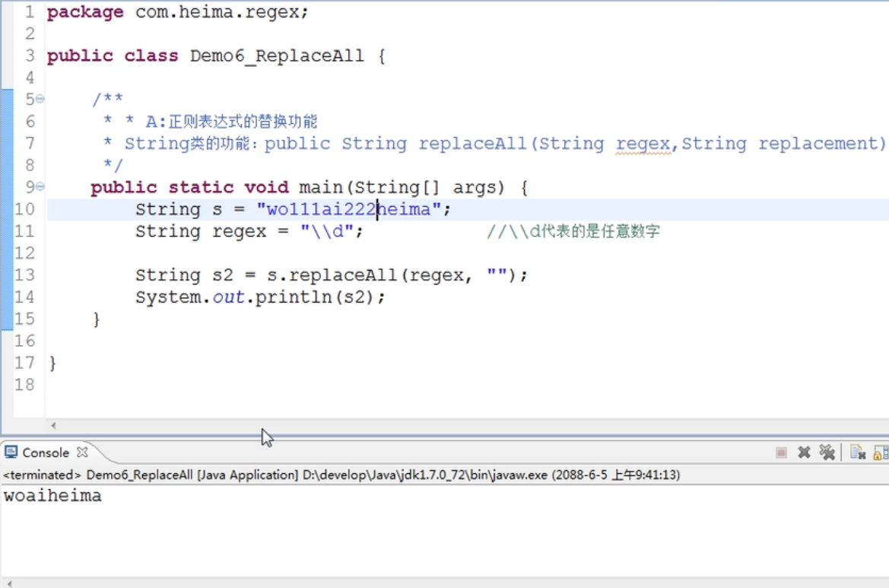Click the Console view monitor icon
The height and width of the screenshot is (588, 889).
pyautogui.click(x=11, y=453)
